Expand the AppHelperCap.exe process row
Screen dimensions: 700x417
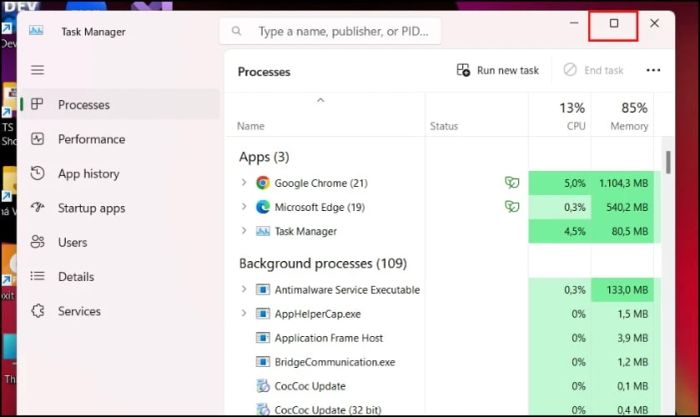point(244,314)
